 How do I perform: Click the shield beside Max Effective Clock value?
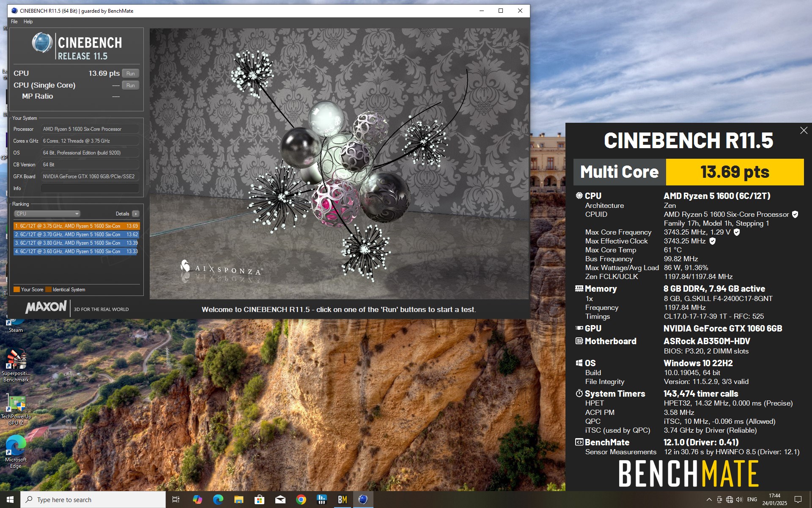pyautogui.click(x=712, y=241)
